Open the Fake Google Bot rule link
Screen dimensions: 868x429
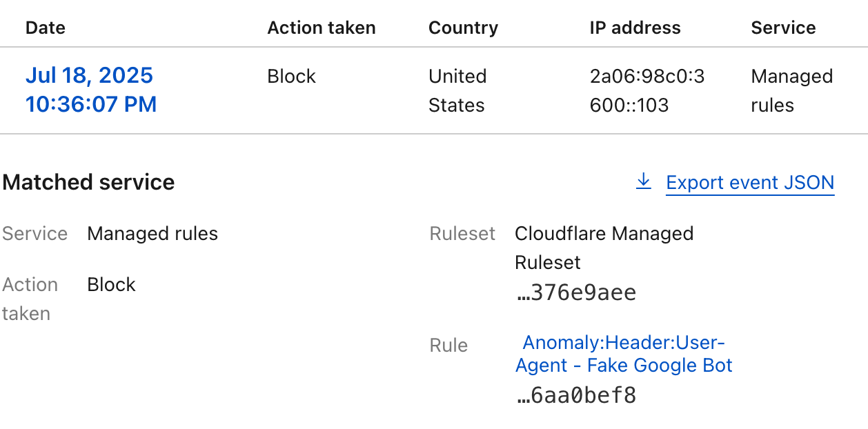624,354
